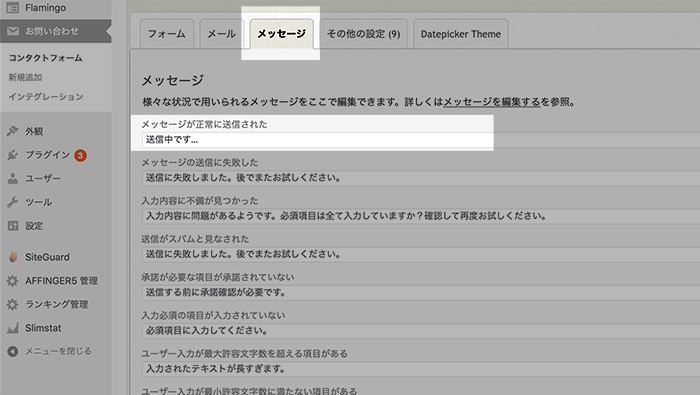Click the お問い合わせ envelope icon
The image size is (700, 395).
click(13, 31)
